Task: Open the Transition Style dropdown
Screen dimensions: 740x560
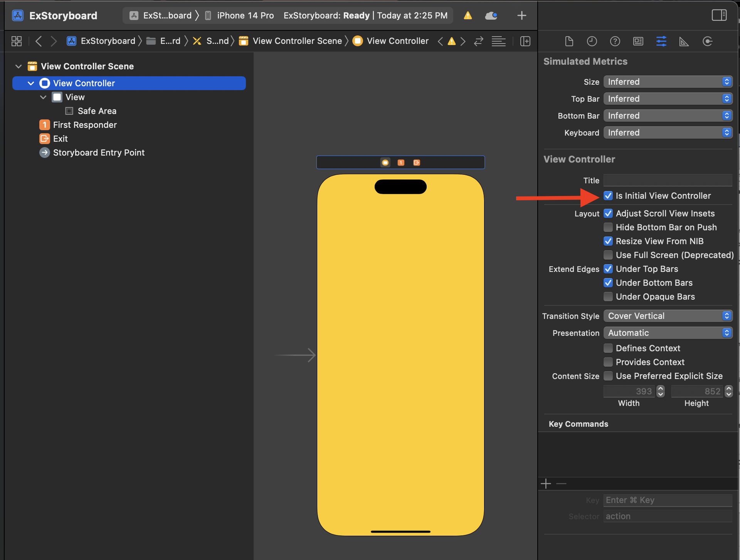Action: point(668,316)
